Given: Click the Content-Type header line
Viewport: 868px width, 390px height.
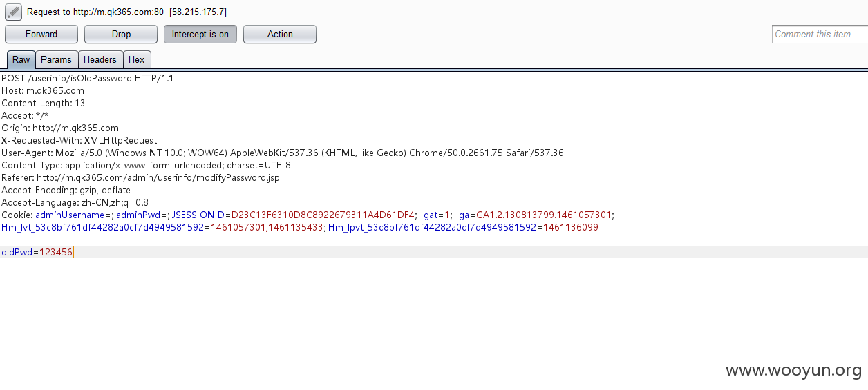Looking at the screenshot, I should click(147, 165).
